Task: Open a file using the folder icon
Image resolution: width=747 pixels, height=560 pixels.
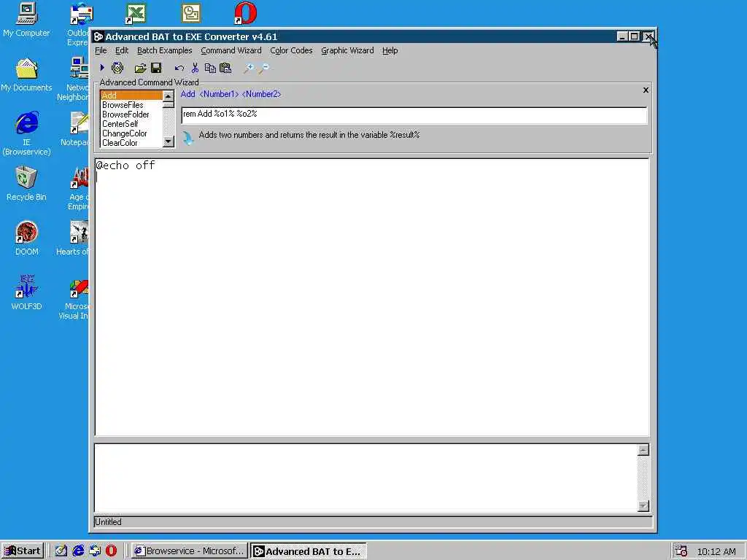Action: point(140,68)
